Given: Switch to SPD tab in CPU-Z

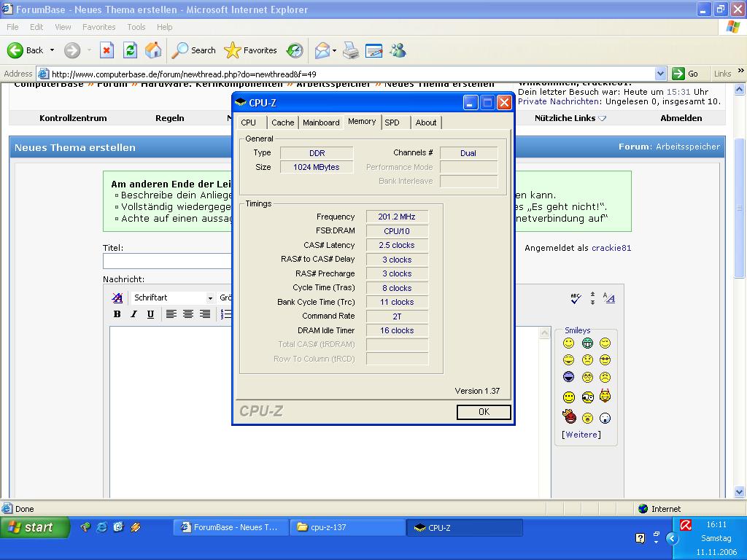Looking at the screenshot, I should click(x=395, y=122).
